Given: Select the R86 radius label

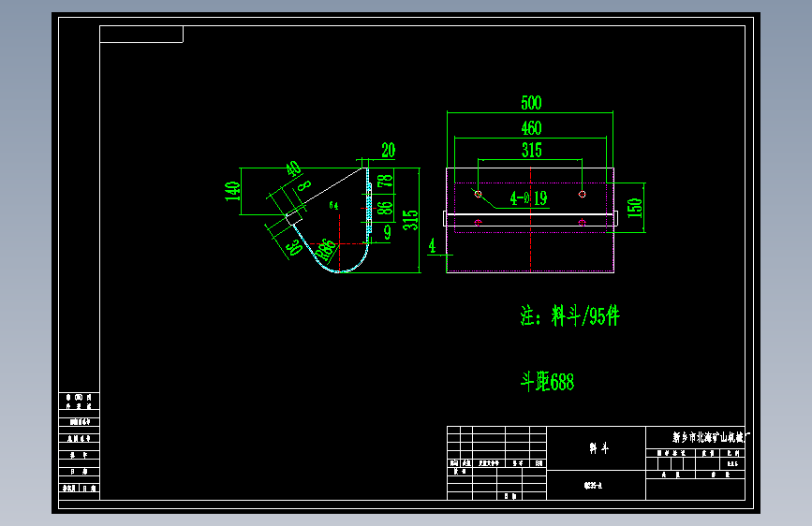Looking at the screenshot, I should pos(326,250).
